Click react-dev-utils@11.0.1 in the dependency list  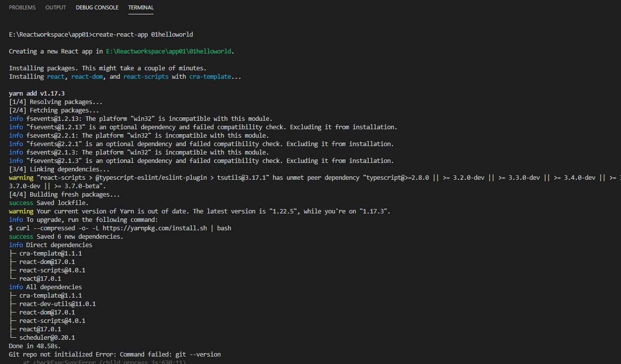[57, 304]
